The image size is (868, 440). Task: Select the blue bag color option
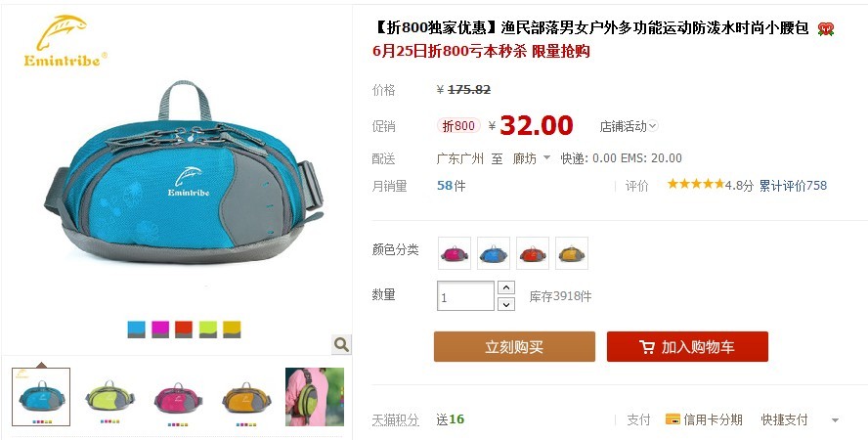[x=494, y=253]
